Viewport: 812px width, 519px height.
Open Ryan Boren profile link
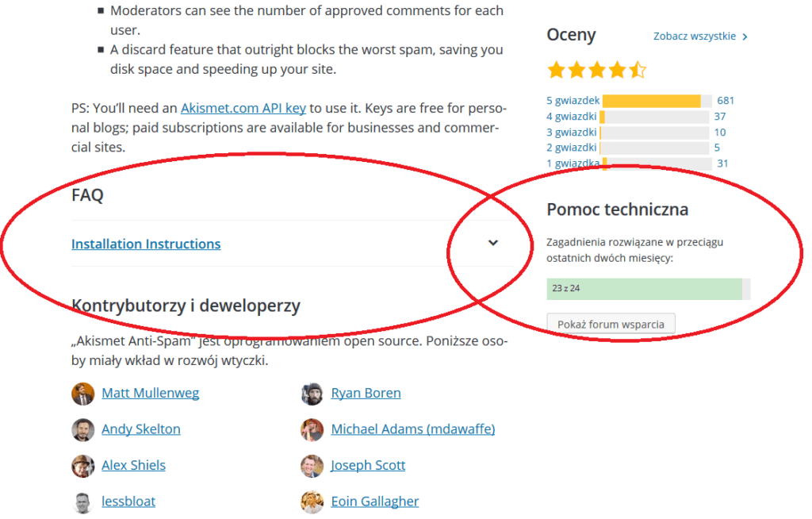pyautogui.click(x=366, y=393)
